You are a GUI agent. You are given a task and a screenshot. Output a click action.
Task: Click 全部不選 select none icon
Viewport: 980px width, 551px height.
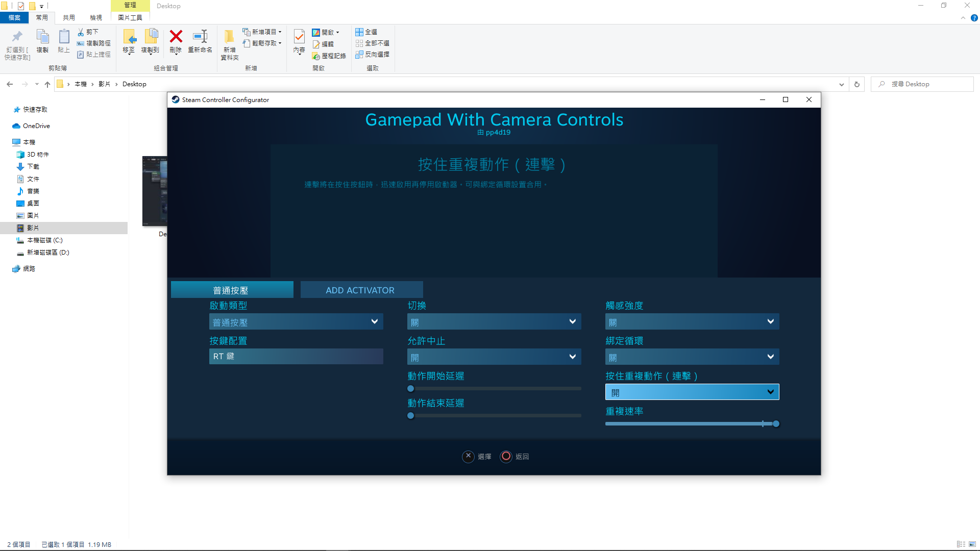pos(359,43)
